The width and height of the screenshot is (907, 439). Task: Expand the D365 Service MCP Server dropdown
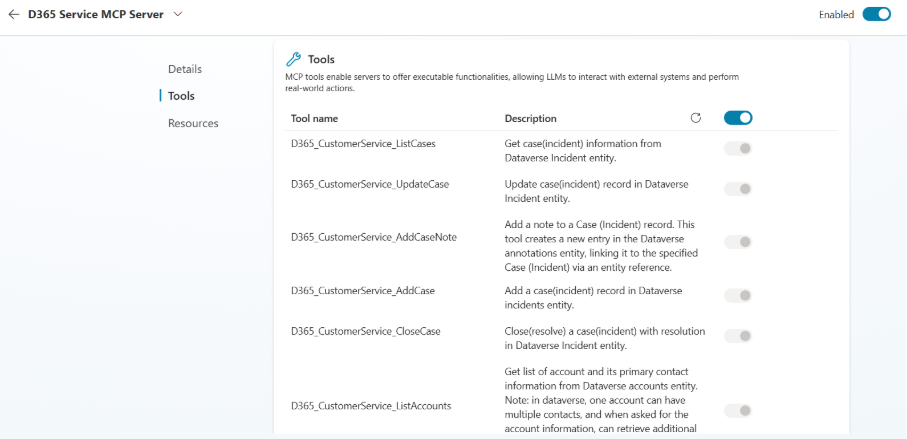[x=178, y=14]
